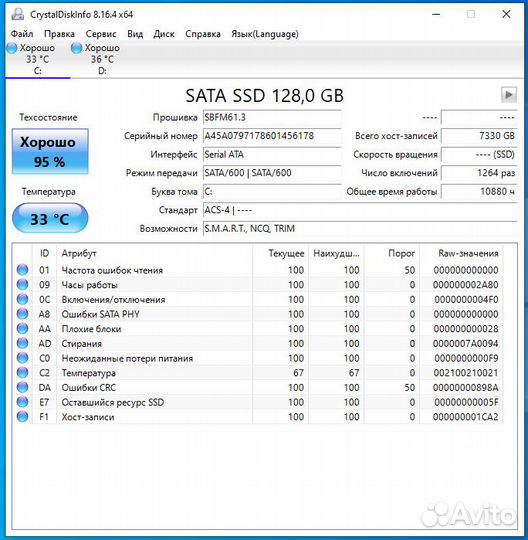The height and width of the screenshot is (540, 528).
Task: Click status icon of attribute C2
Action: 22,373
